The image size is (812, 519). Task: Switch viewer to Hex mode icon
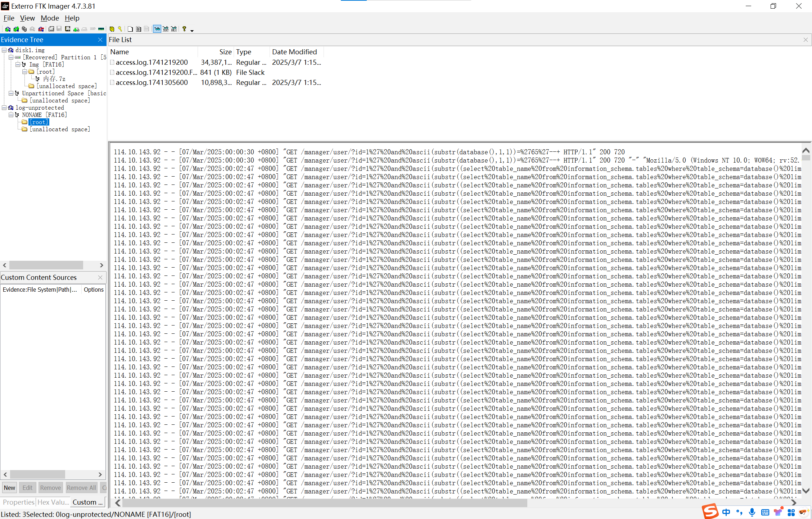click(174, 29)
